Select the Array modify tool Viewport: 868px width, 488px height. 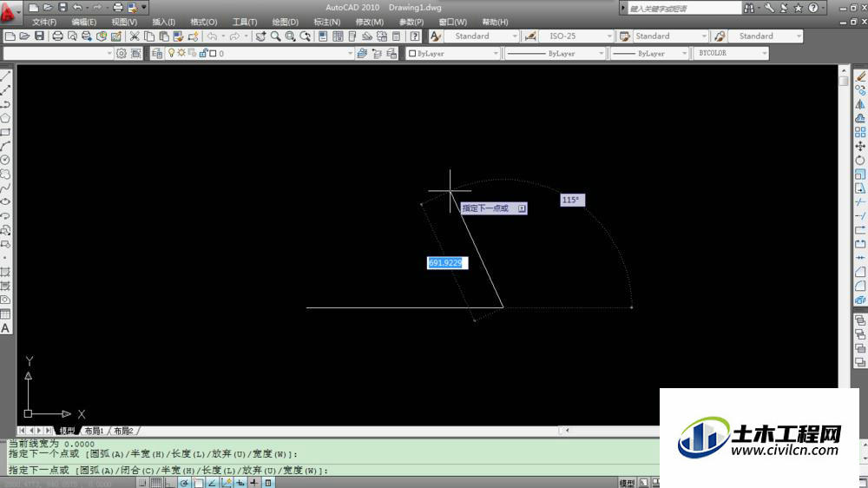(860, 132)
